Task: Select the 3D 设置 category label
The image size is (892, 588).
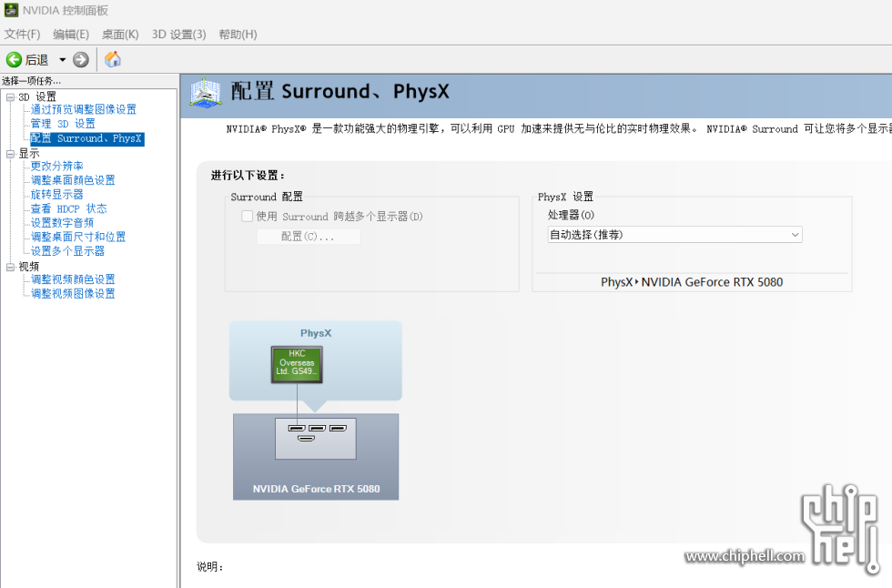Action: [x=37, y=96]
